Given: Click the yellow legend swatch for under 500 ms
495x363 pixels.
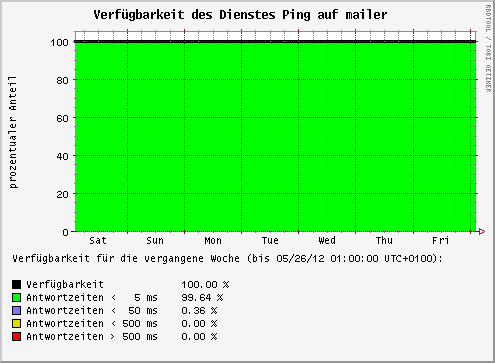Looking at the screenshot, I should point(16,323).
